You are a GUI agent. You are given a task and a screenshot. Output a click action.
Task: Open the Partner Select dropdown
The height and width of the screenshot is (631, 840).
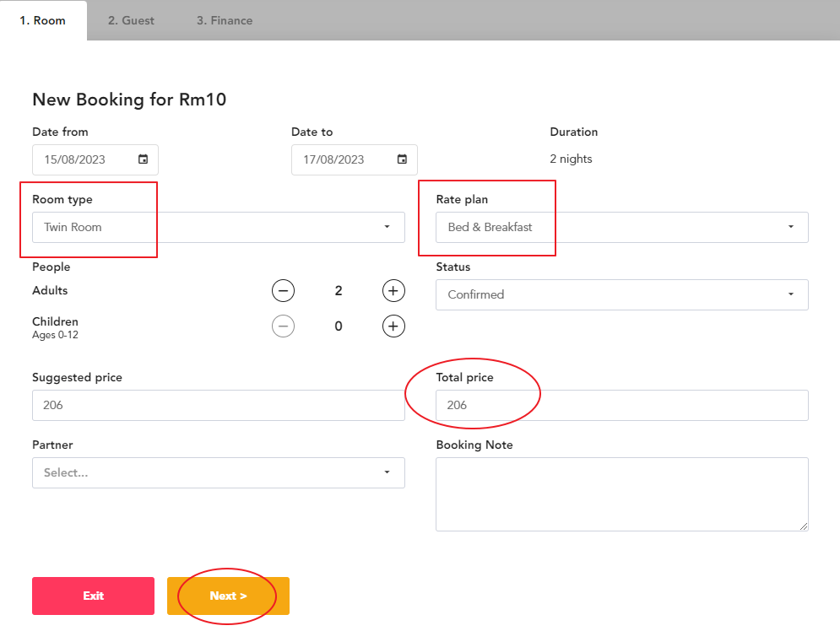click(x=219, y=472)
